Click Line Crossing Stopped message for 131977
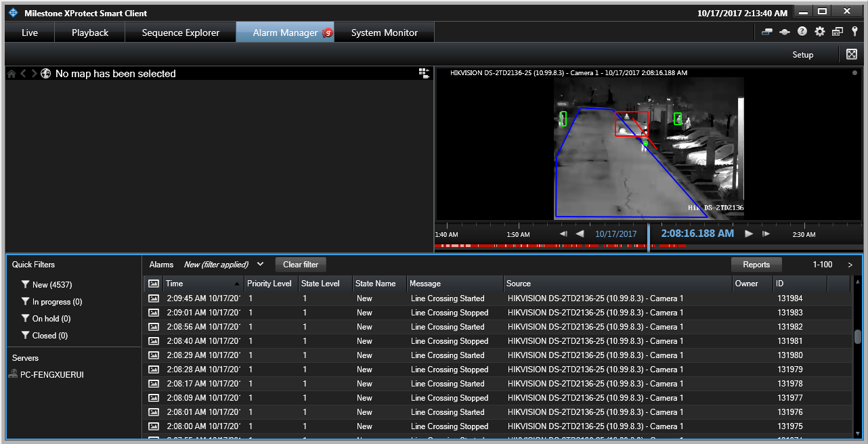This screenshot has width=868, height=444. [x=450, y=398]
